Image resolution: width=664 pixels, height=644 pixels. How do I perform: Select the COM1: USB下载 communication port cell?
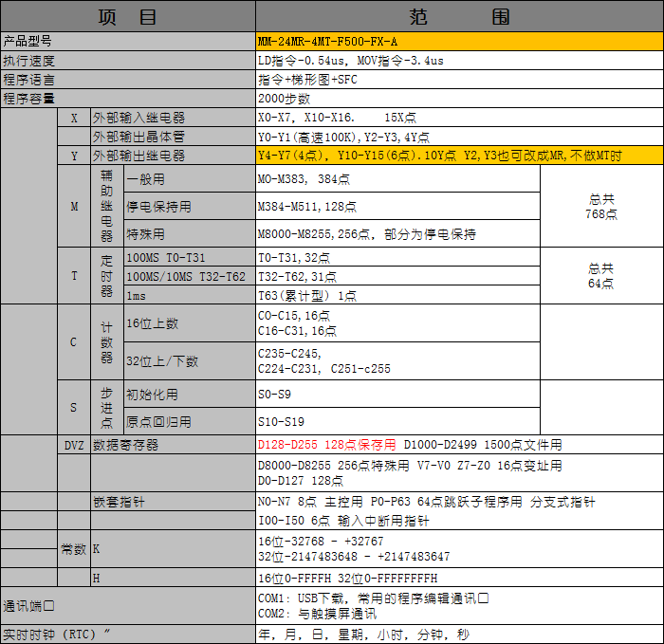(459, 606)
